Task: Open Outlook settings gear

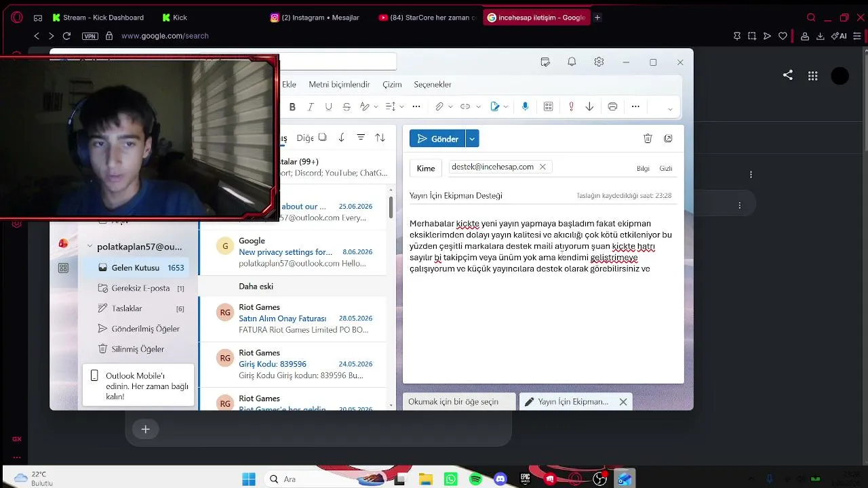Action: tap(599, 62)
